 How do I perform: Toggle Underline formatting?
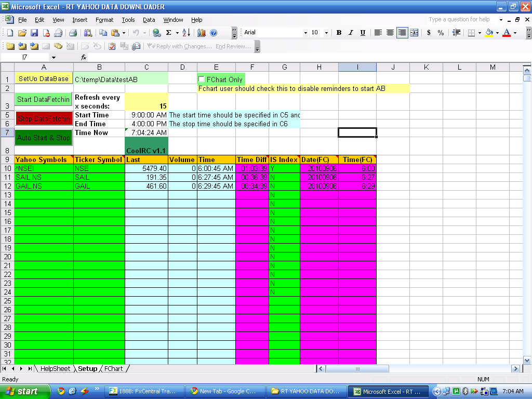coord(363,33)
